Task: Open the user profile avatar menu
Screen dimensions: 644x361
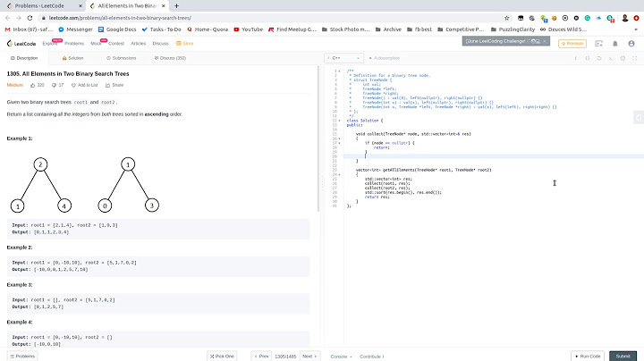Action: pos(631,44)
